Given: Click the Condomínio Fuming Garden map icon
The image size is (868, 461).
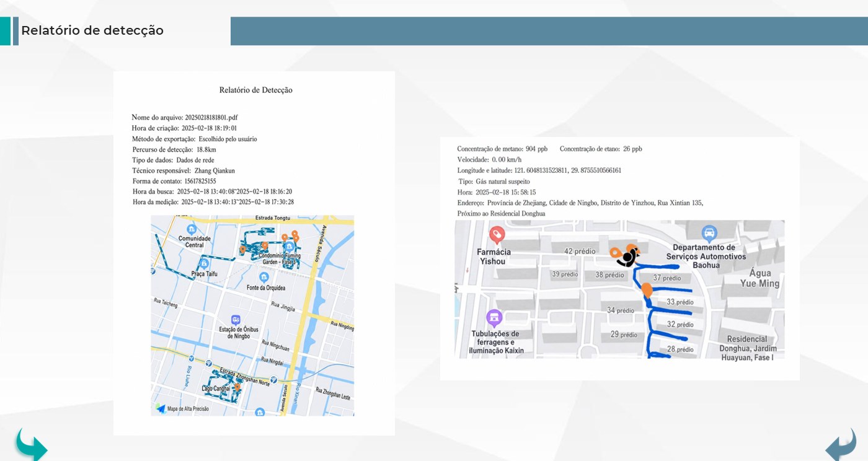Looking at the screenshot, I should click(x=289, y=247).
